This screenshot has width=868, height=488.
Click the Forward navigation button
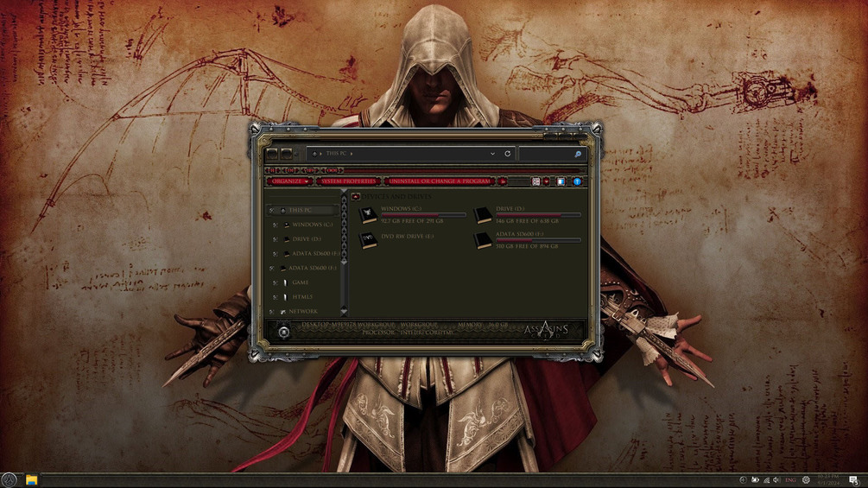[286, 154]
